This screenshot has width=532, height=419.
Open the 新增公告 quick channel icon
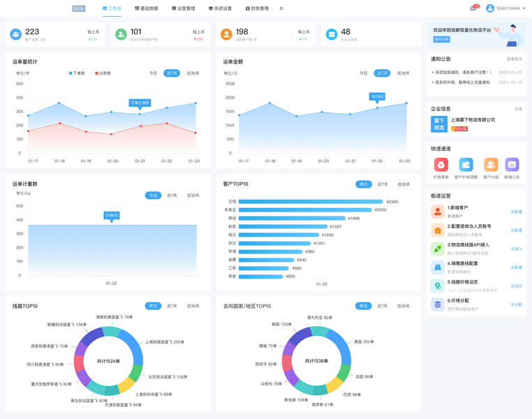[x=512, y=165]
